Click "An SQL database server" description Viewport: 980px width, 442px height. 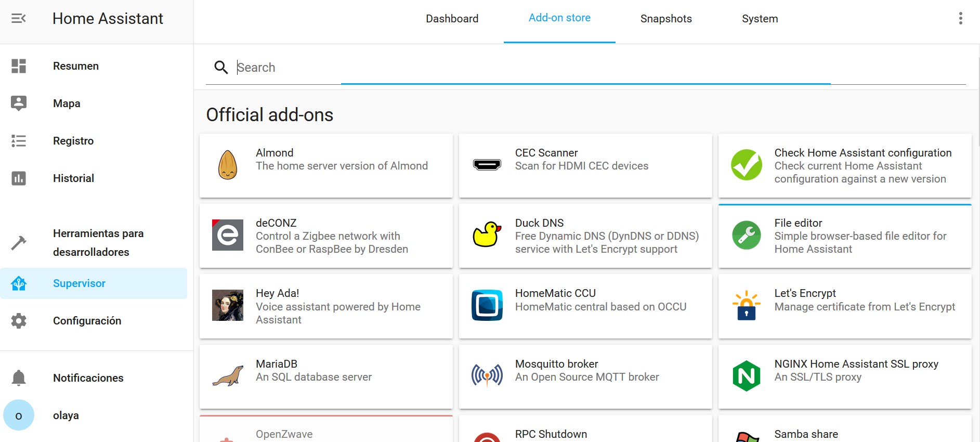(313, 377)
